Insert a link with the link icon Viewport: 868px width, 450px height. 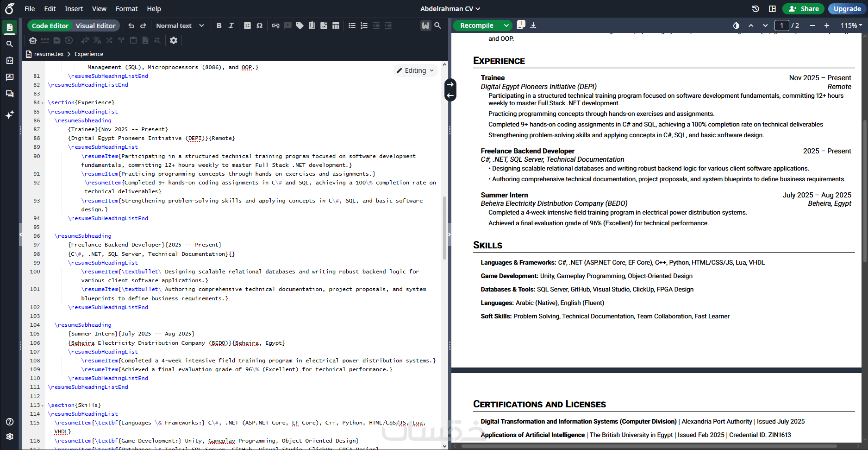click(x=276, y=26)
